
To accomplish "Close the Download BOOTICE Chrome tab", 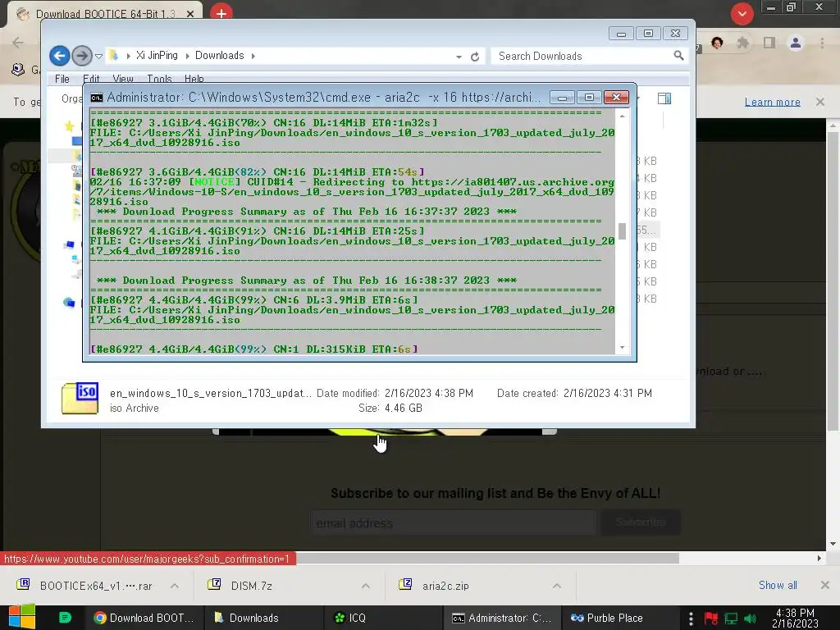I will (x=190, y=14).
